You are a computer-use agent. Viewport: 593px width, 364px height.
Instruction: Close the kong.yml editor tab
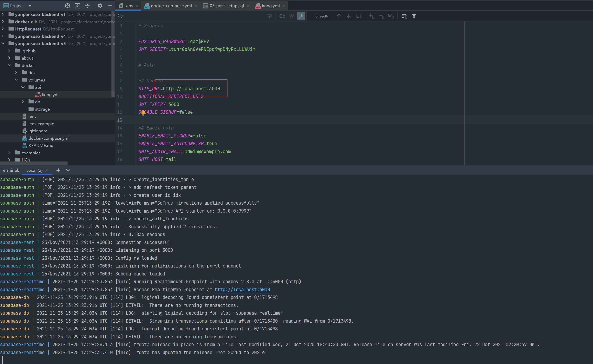[284, 6]
